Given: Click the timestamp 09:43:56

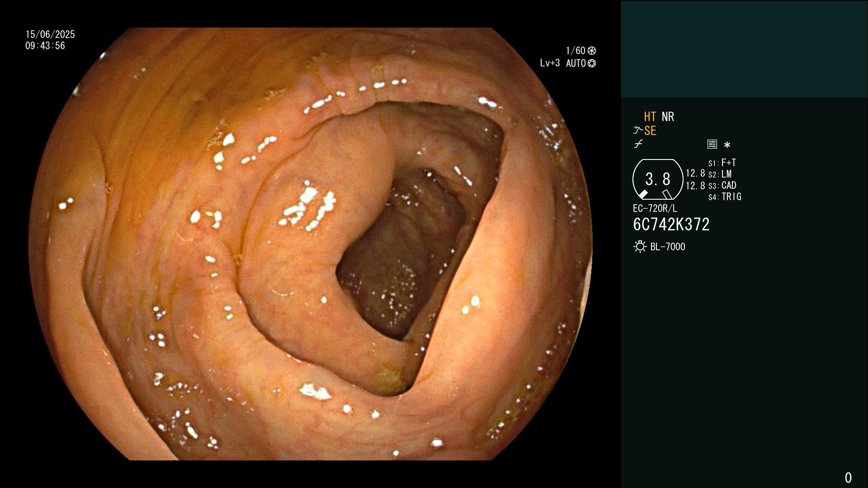Looking at the screenshot, I should pos(45,46).
